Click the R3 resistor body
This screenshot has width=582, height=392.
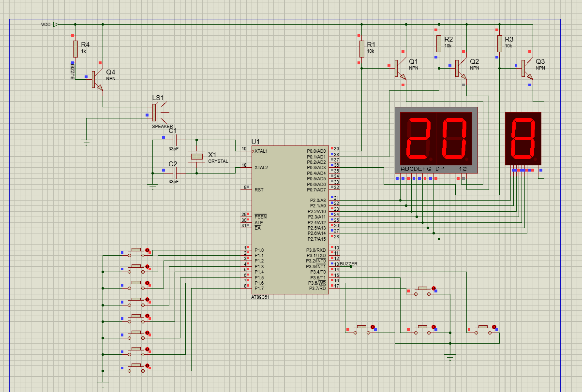pos(499,44)
